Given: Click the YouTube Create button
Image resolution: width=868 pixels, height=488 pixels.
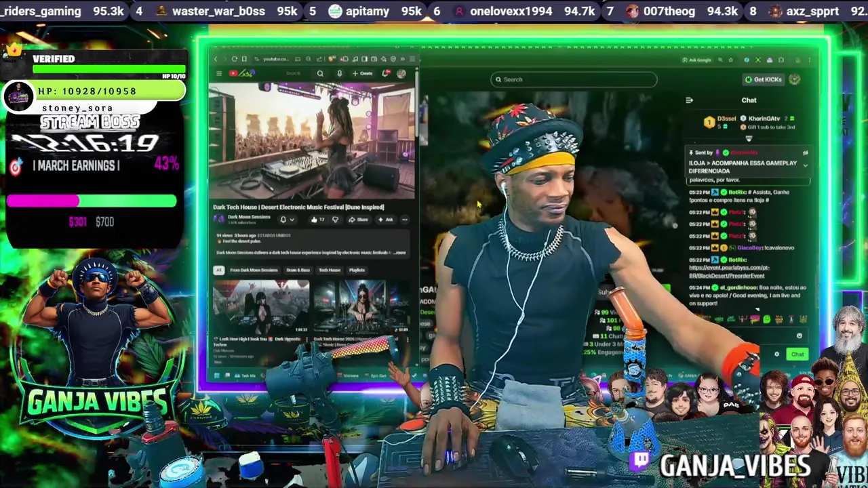Looking at the screenshot, I should coord(363,73).
